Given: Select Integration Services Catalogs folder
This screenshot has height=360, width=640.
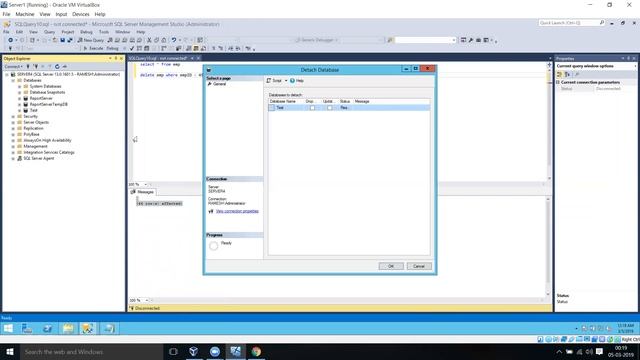Looking at the screenshot, I should click(49, 152).
